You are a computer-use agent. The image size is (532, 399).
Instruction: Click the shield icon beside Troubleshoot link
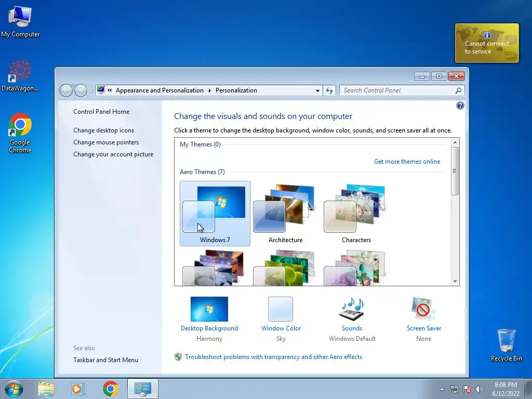click(178, 357)
